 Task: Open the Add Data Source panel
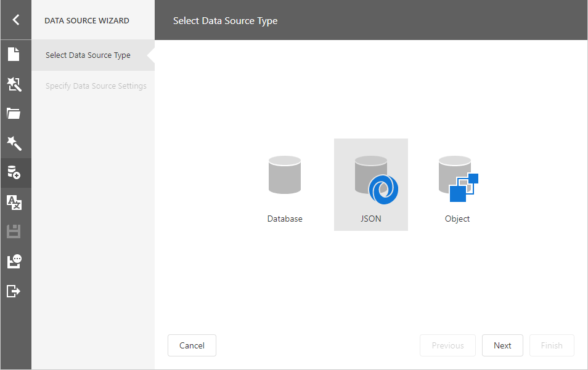tap(15, 172)
